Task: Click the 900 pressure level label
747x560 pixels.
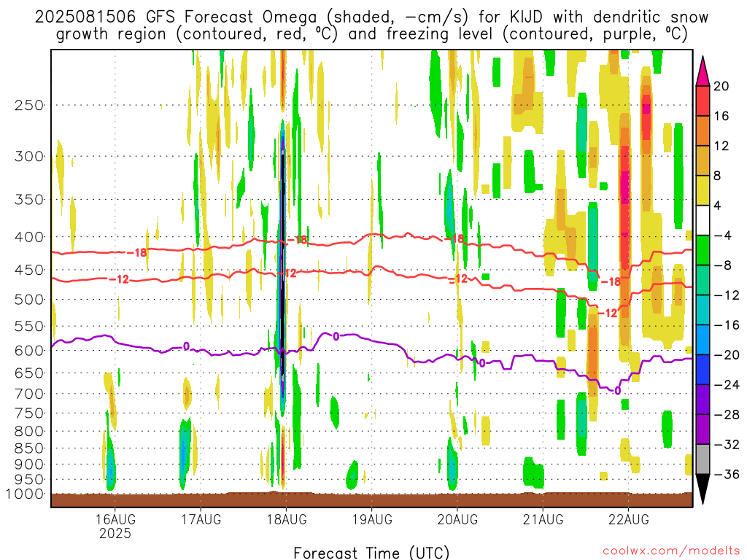Action: point(29,464)
